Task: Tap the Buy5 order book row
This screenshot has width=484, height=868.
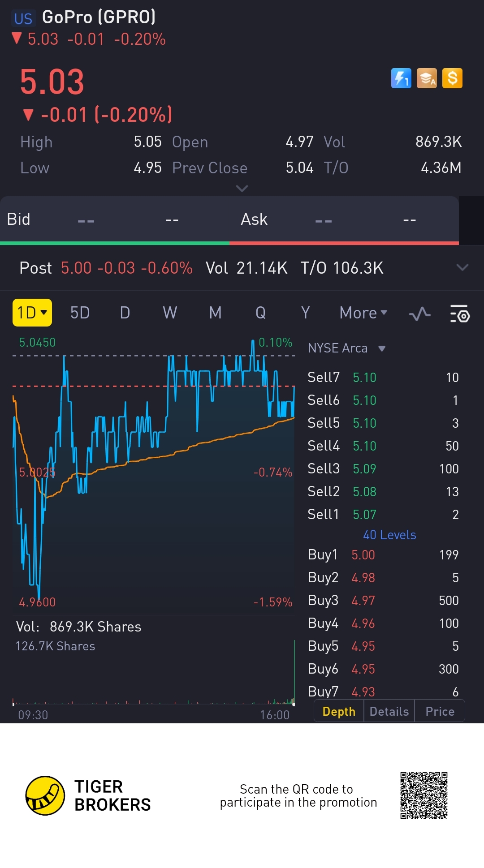Action: [x=383, y=646]
